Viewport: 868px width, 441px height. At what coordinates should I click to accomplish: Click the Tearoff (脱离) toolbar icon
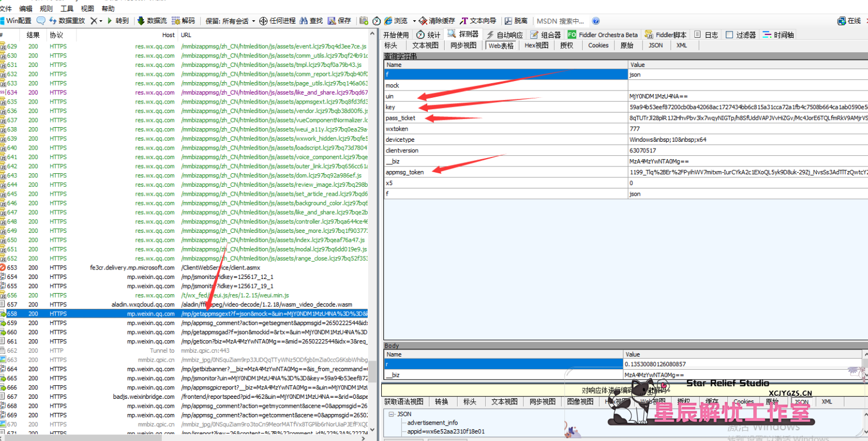(x=508, y=21)
